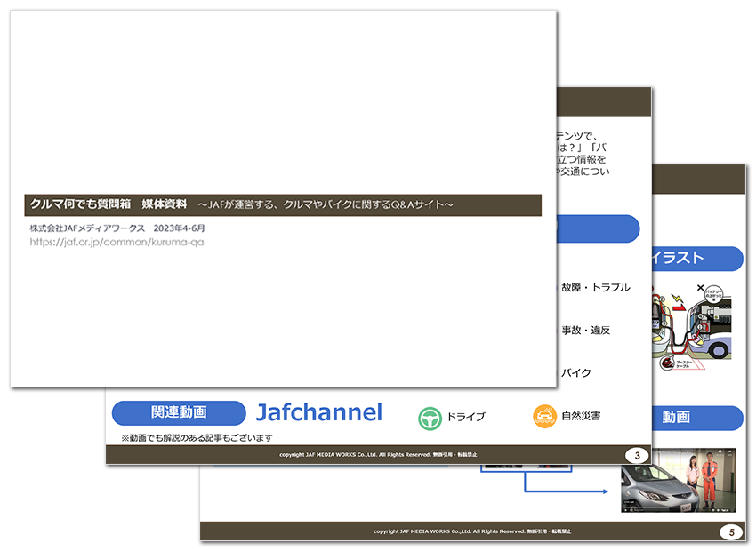Image resolution: width=756 pixels, height=551 pixels.
Task: Click the 動画 blue header on slide 5
Action: click(697, 418)
